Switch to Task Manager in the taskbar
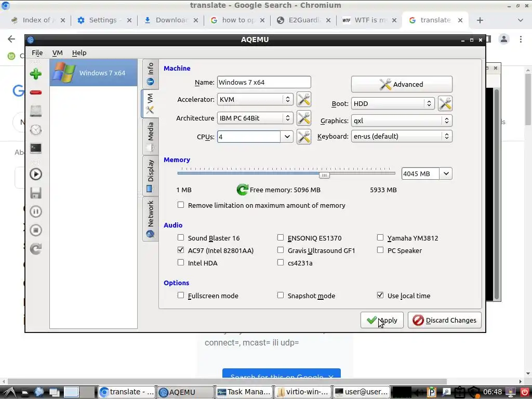The height and width of the screenshot is (399, 532). pyautogui.click(x=244, y=392)
